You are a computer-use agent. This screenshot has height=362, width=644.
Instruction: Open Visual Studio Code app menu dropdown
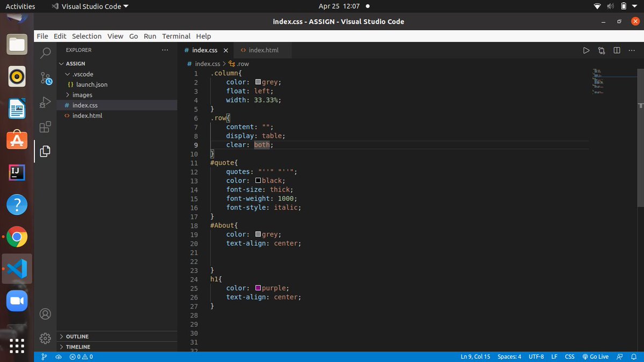[x=90, y=6]
